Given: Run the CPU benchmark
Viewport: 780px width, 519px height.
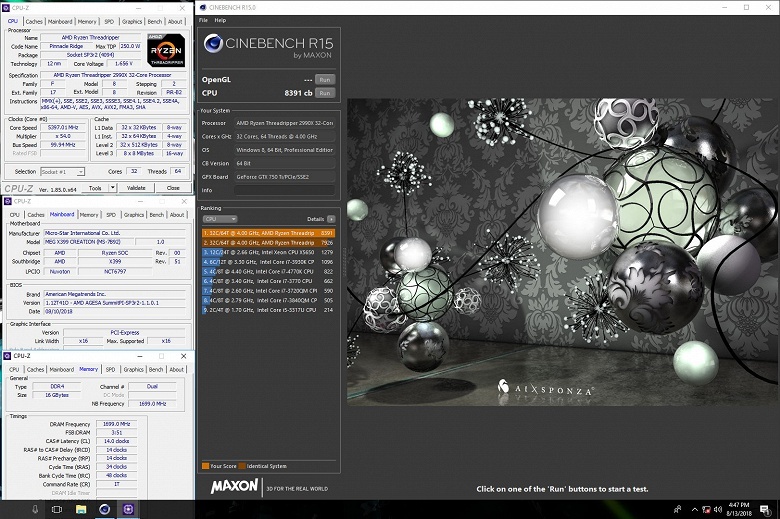Looking at the screenshot, I should [x=324, y=93].
